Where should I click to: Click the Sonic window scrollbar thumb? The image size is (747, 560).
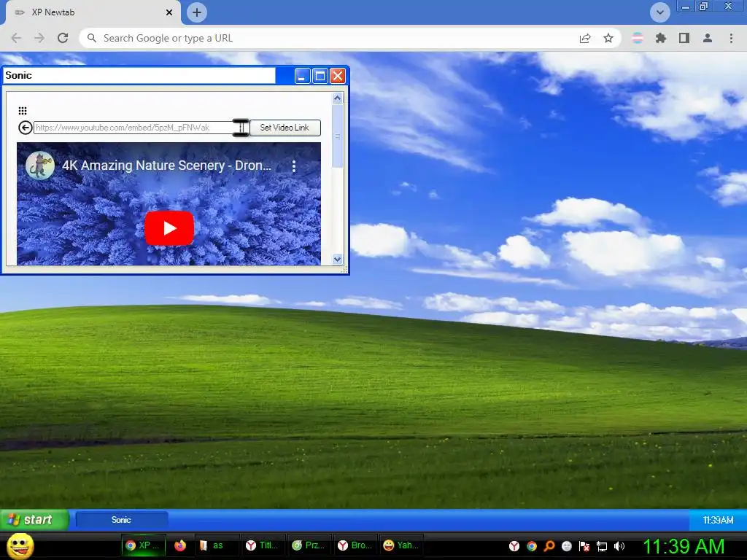(x=337, y=136)
